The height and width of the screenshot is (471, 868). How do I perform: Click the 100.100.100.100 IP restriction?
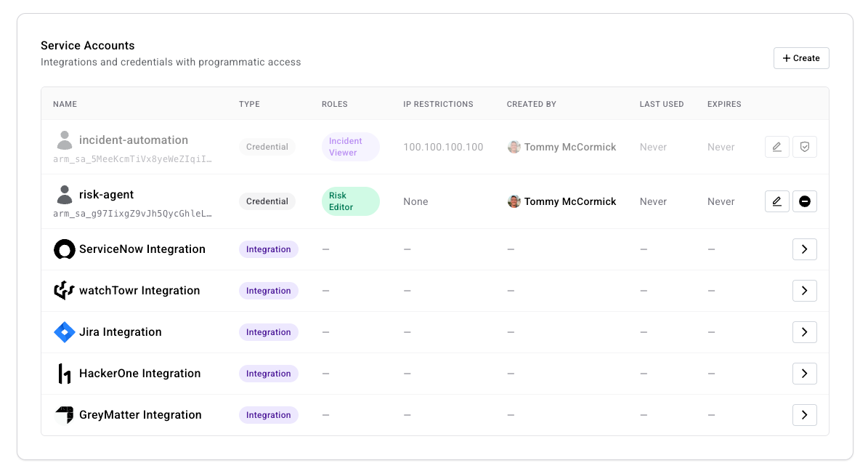pos(443,147)
